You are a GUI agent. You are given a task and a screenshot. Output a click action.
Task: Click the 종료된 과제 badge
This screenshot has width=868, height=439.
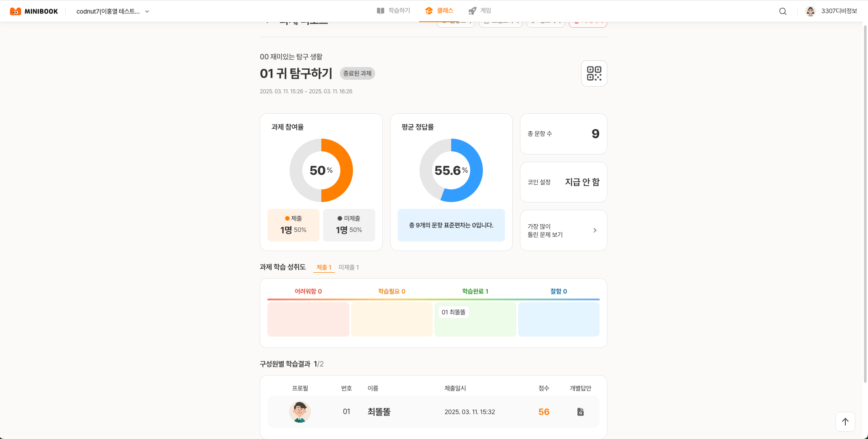[357, 73]
